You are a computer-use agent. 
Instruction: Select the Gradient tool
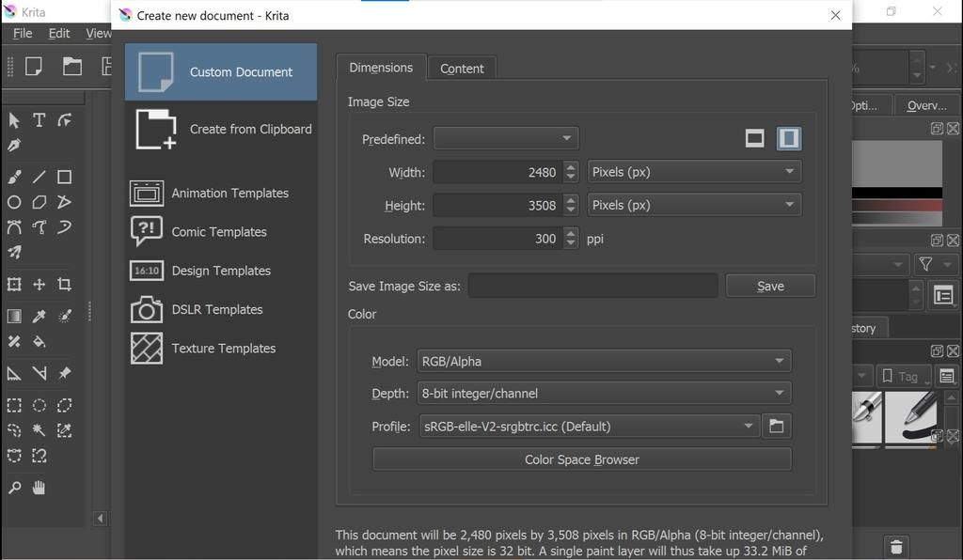click(14, 316)
